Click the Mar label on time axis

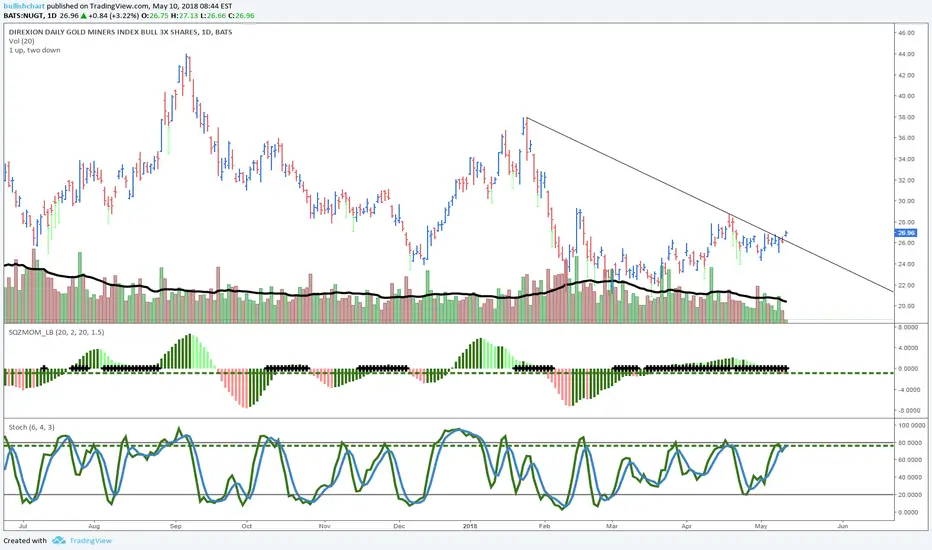coord(612,526)
